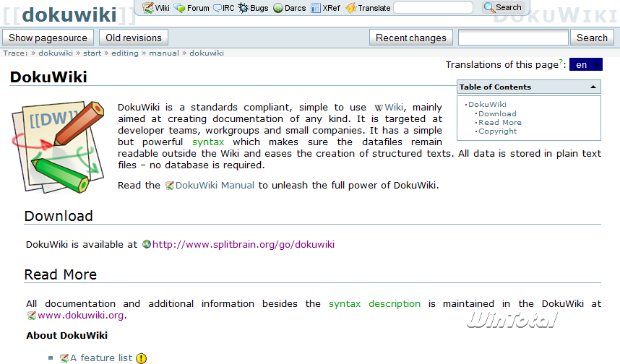Open the Translate link
This screenshot has width=620, height=364.
(x=368, y=8)
